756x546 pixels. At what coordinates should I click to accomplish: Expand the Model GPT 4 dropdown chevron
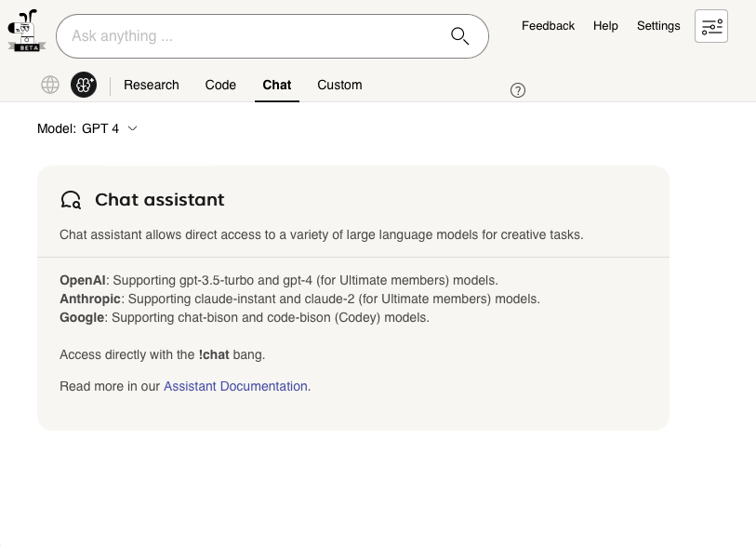[x=132, y=128]
